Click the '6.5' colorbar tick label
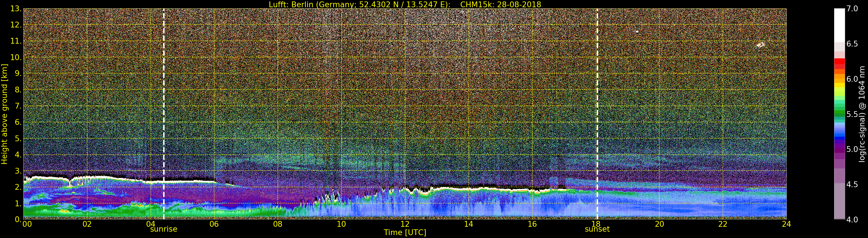868x238 pixels. coord(852,44)
